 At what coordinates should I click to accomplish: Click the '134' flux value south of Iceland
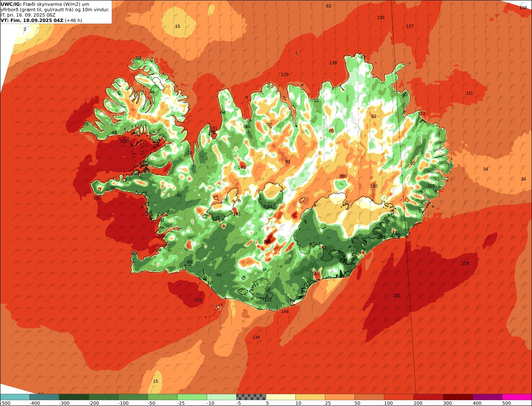256,337
